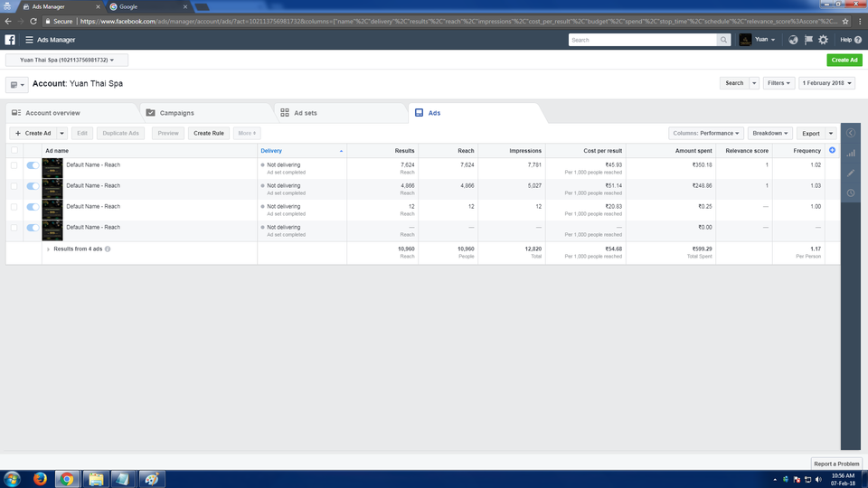Image resolution: width=868 pixels, height=488 pixels.
Task: Select all ads with the header checkbox
Action: click(x=14, y=151)
